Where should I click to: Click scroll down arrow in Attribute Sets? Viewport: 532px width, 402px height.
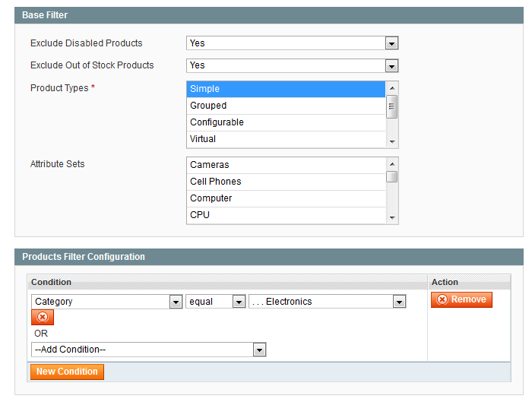pos(392,218)
